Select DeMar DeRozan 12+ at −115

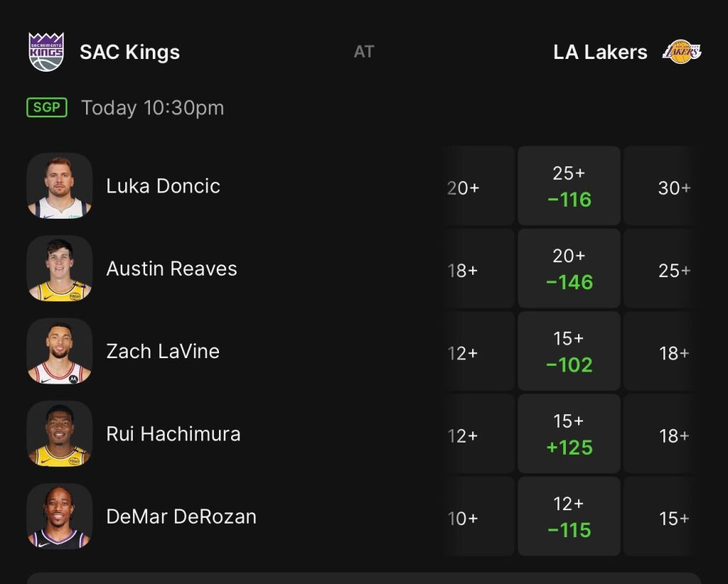[x=569, y=517]
